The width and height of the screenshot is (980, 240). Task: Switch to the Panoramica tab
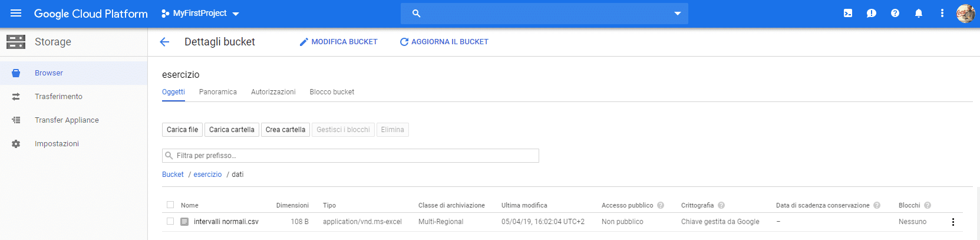tap(218, 92)
